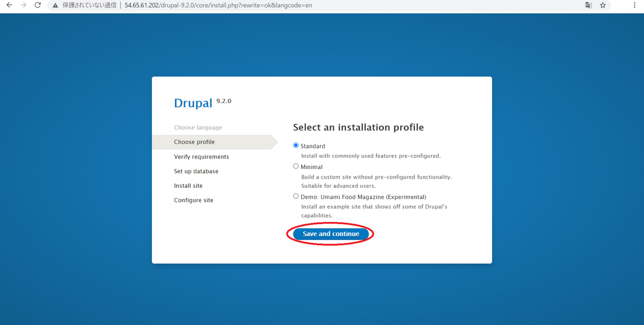Viewport: 644px width, 325px height.
Task: Click the 'Install an example site' description
Action: click(374, 211)
